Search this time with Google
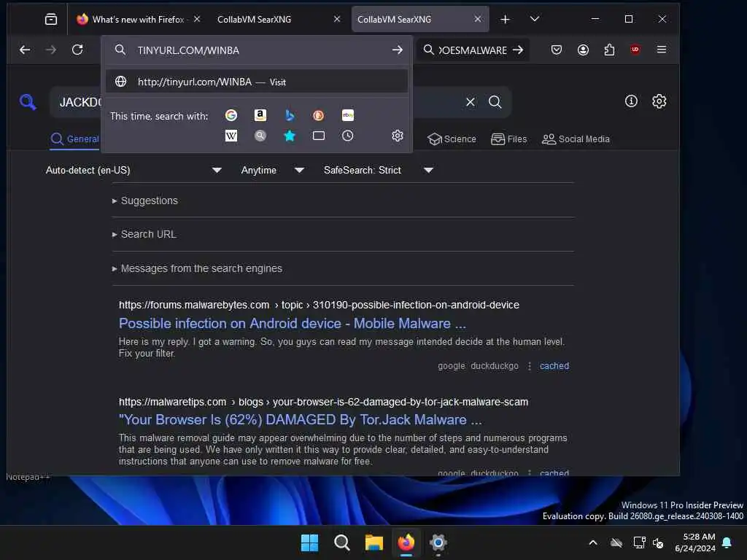 click(x=231, y=115)
